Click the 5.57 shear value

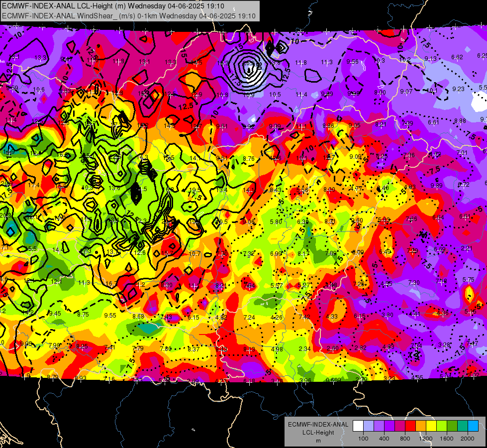277,285
